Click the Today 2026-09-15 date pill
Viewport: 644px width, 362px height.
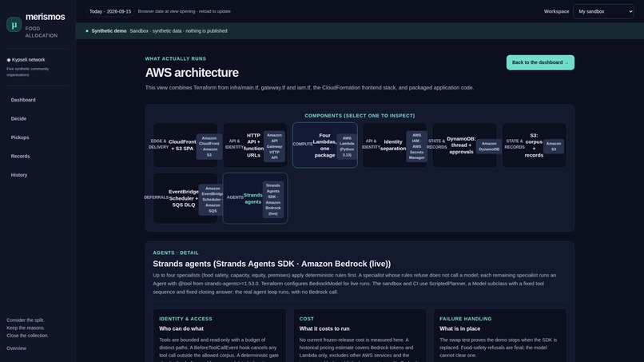(110, 11)
